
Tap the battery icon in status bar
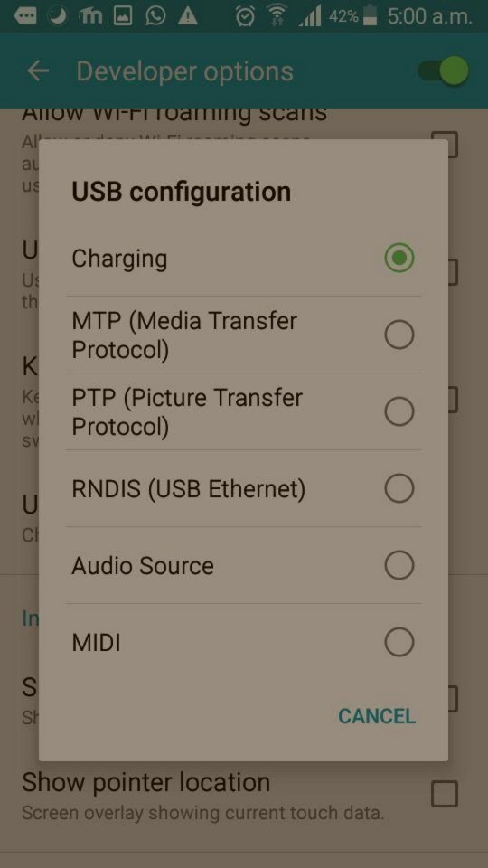coord(371,16)
